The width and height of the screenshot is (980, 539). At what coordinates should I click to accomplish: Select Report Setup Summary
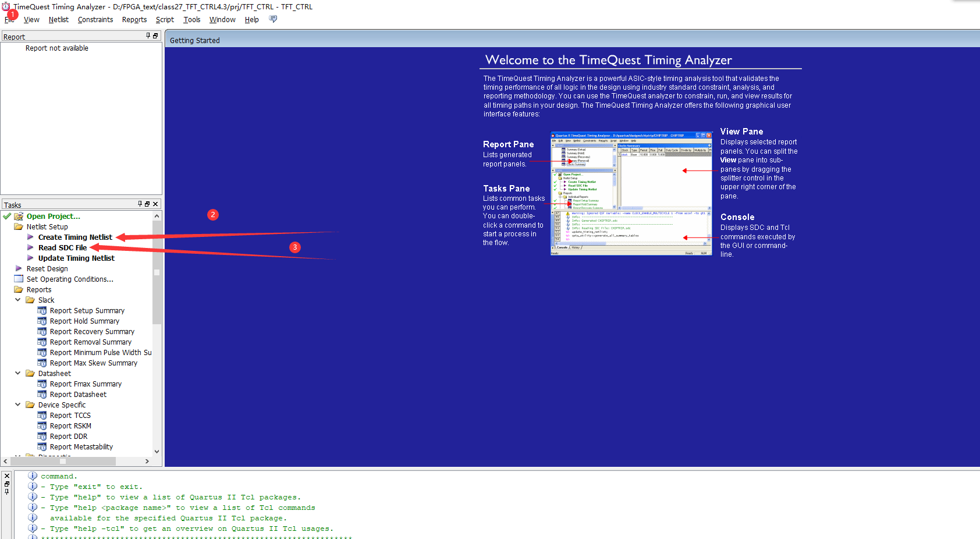(x=87, y=311)
